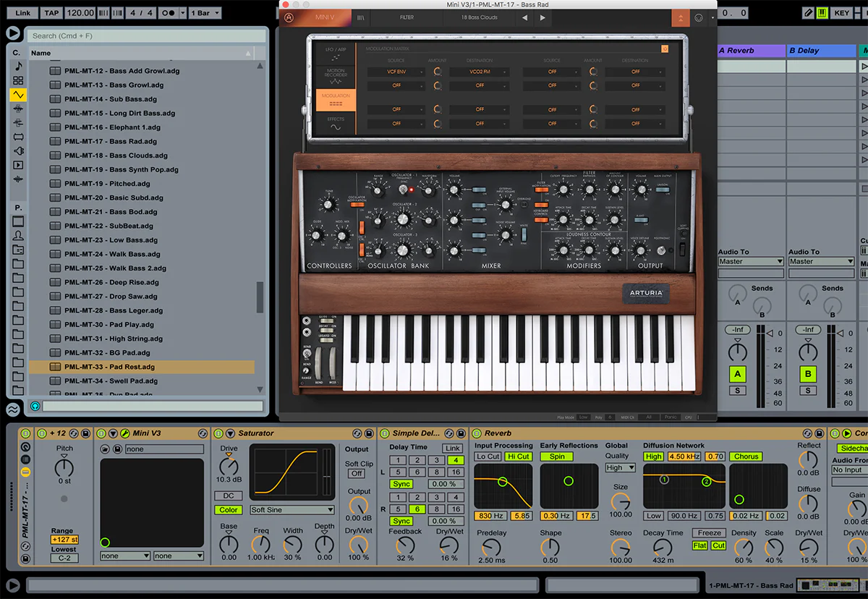
Task: Click the Mini V3 wrench configure icon
Action: coord(124,433)
